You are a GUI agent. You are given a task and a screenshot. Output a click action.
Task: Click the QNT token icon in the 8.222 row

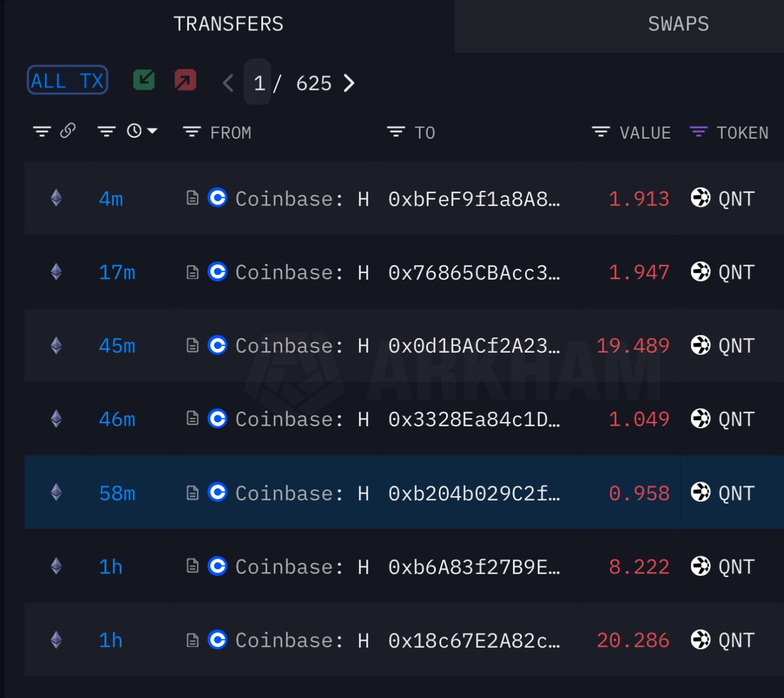click(700, 566)
